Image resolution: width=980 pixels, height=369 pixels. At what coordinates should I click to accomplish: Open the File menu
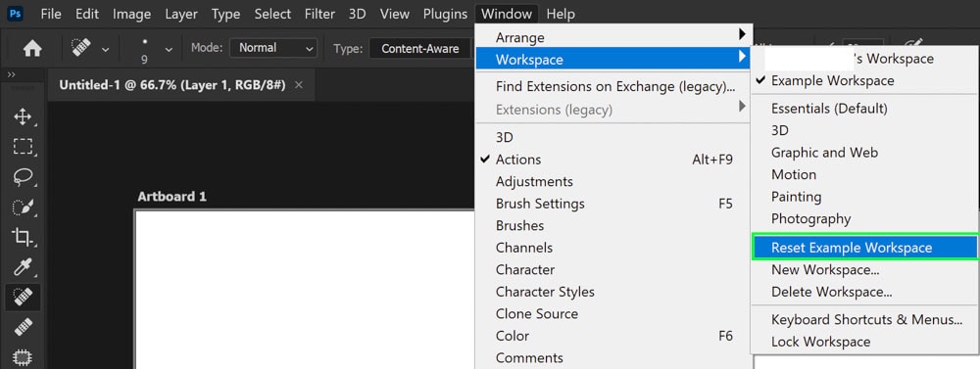(x=51, y=14)
